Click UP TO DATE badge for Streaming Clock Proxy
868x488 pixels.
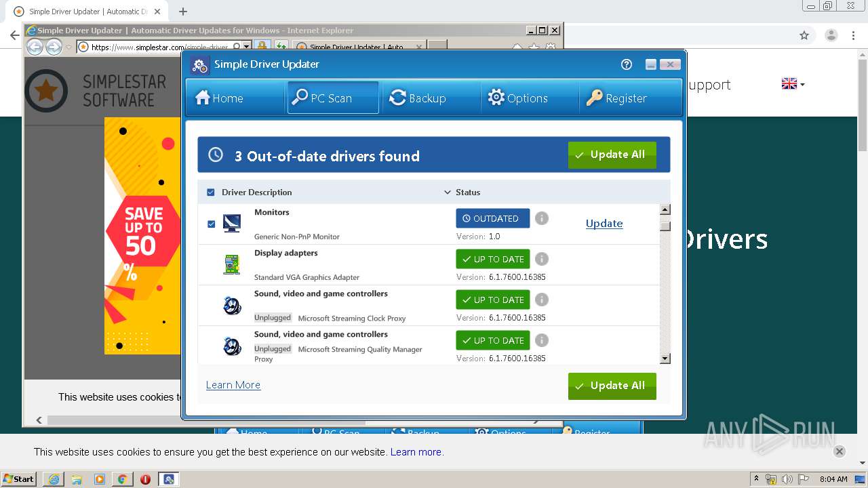tap(493, 300)
